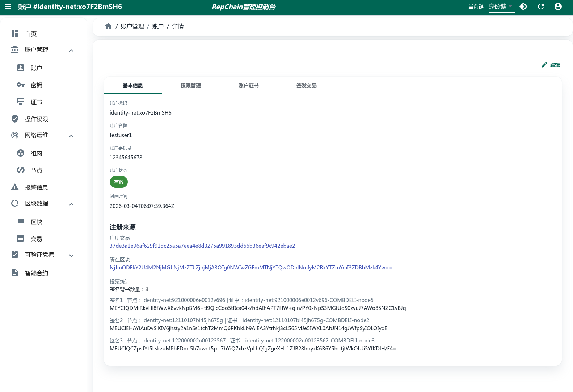Click creation time 2026-03-04T06:07:39.364Z
The image size is (573, 392).
click(x=142, y=206)
